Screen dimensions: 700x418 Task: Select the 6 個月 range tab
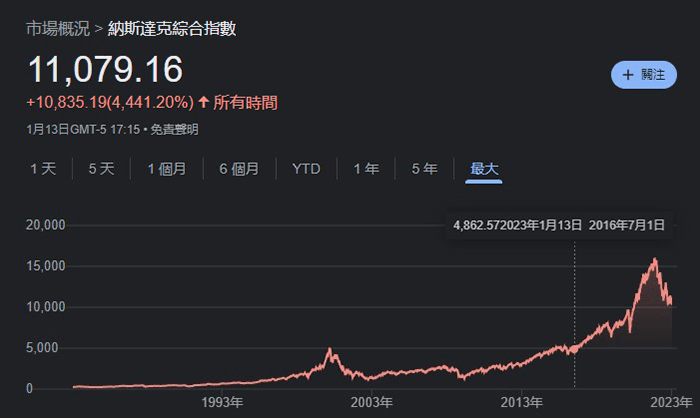pos(239,169)
